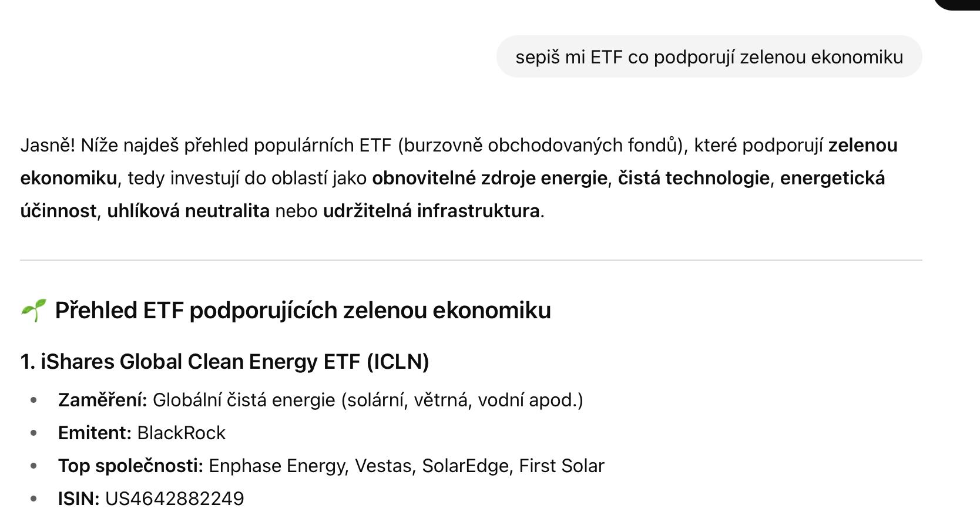The width and height of the screenshot is (980, 532).
Task: Click the bold ISIN label
Action: (79, 499)
